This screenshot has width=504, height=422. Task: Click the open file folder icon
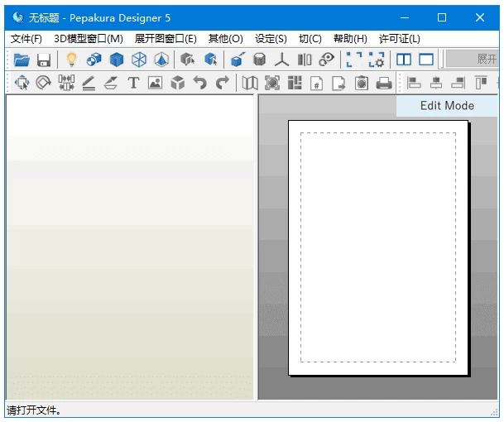(x=22, y=60)
